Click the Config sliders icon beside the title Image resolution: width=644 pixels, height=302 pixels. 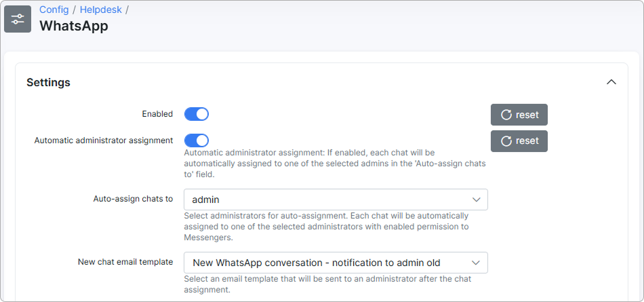click(18, 19)
